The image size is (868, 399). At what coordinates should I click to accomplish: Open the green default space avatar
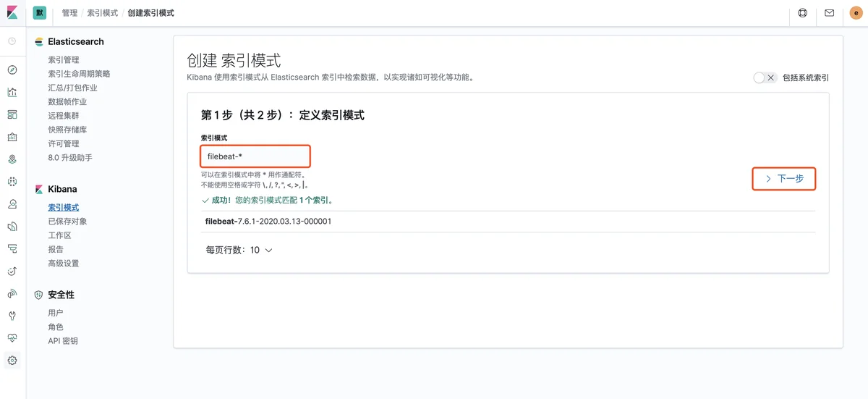[x=39, y=13]
